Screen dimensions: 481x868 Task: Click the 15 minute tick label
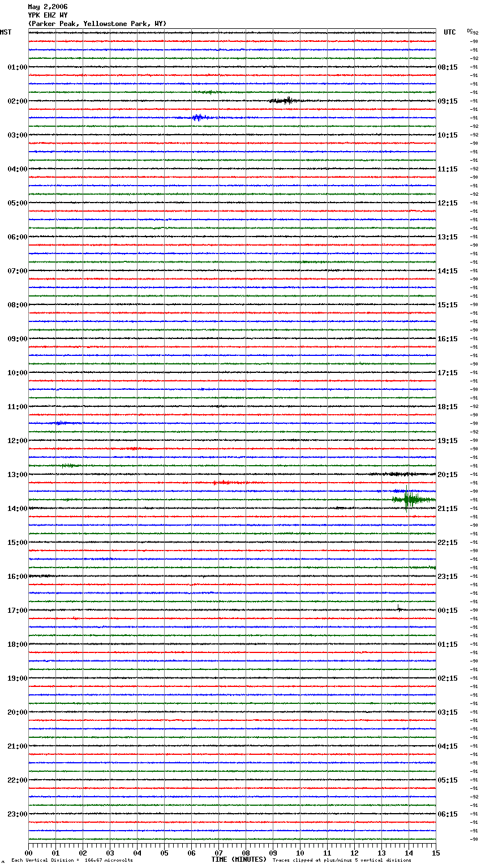click(436, 853)
